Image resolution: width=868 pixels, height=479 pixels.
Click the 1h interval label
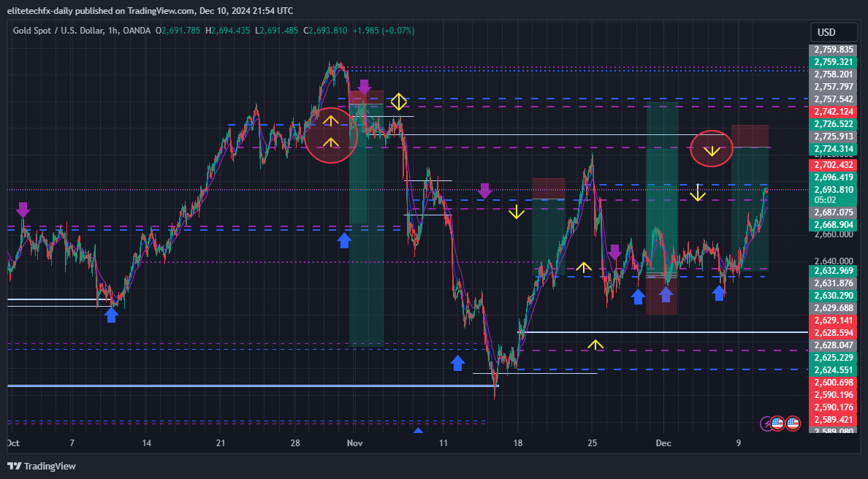113,31
